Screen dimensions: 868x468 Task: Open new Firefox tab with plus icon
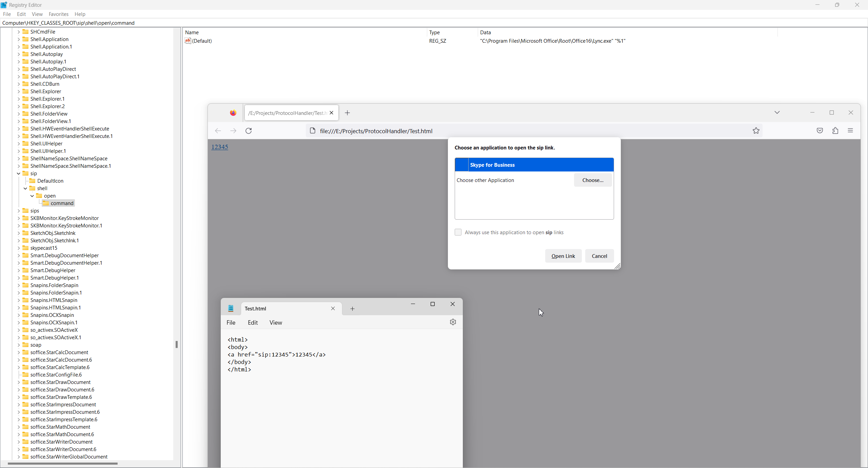[x=347, y=113]
